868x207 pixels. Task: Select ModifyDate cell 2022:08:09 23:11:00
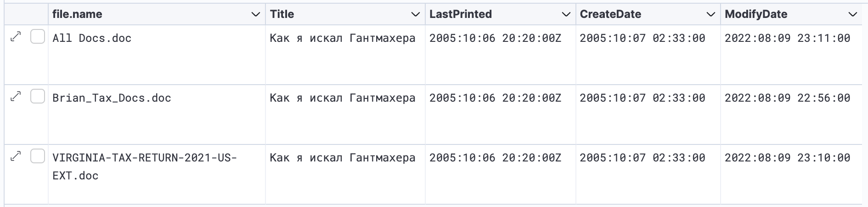[787, 38]
